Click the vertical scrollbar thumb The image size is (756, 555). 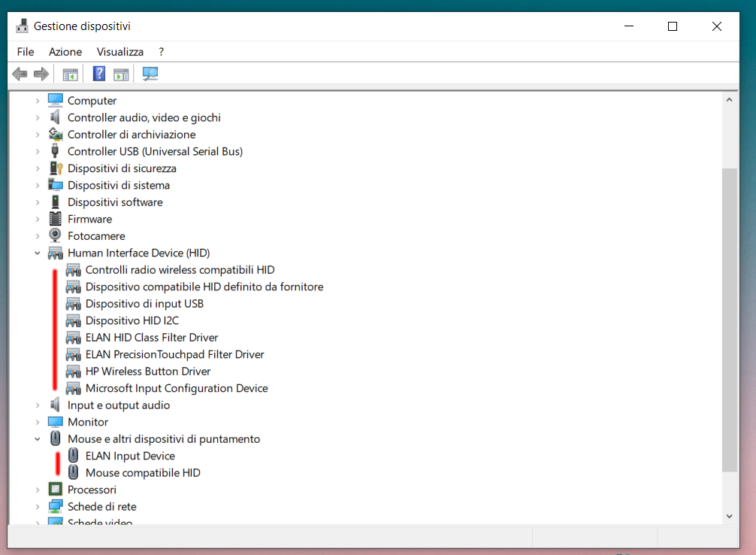[x=730, y=320]
